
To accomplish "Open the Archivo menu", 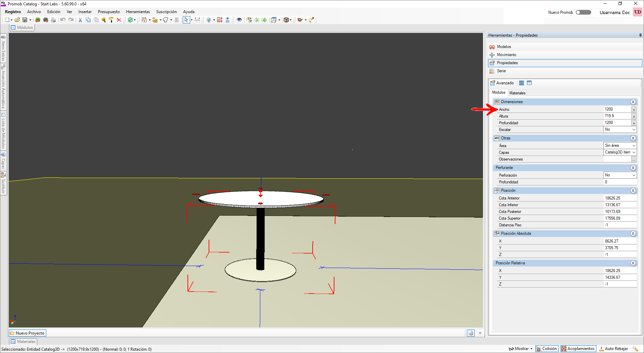I will point(34,12).
